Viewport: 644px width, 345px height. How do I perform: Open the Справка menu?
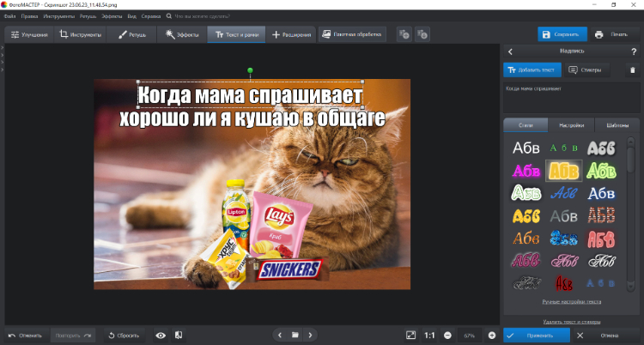point(151,16)
